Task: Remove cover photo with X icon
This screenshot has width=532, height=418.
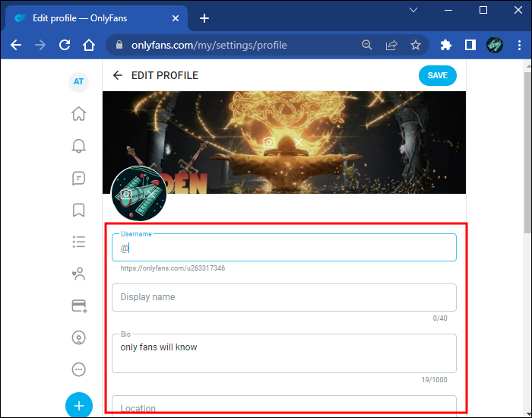Action: click(x=299, y=142)
